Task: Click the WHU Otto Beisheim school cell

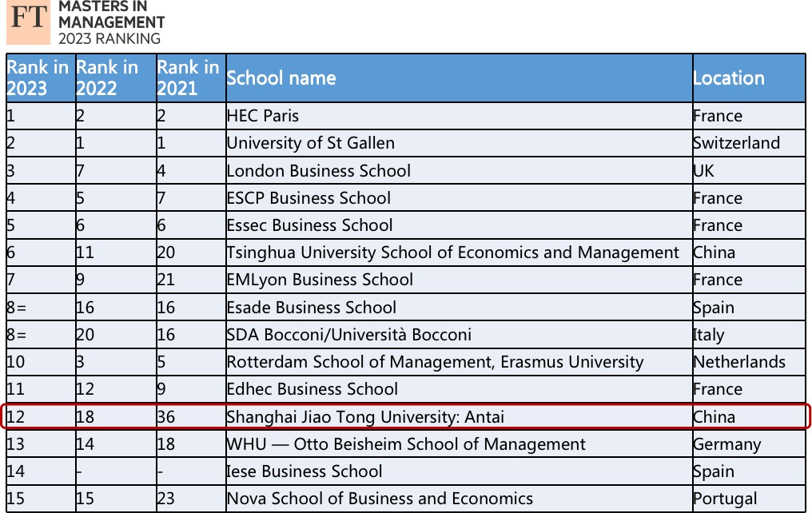Action: (x=406, y=444)
